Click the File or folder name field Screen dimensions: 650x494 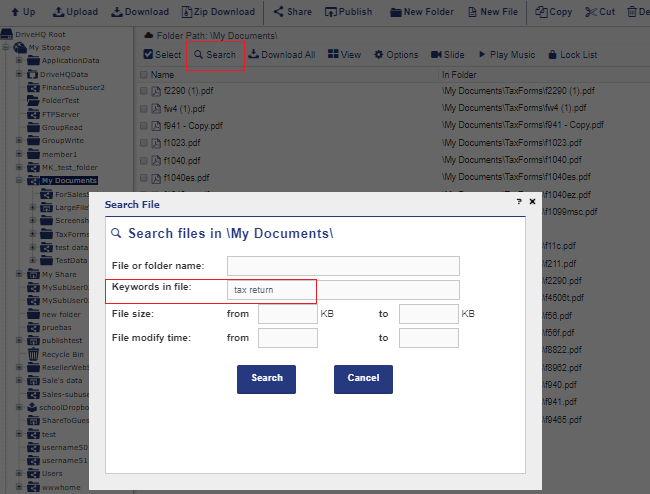pos(343,266)
